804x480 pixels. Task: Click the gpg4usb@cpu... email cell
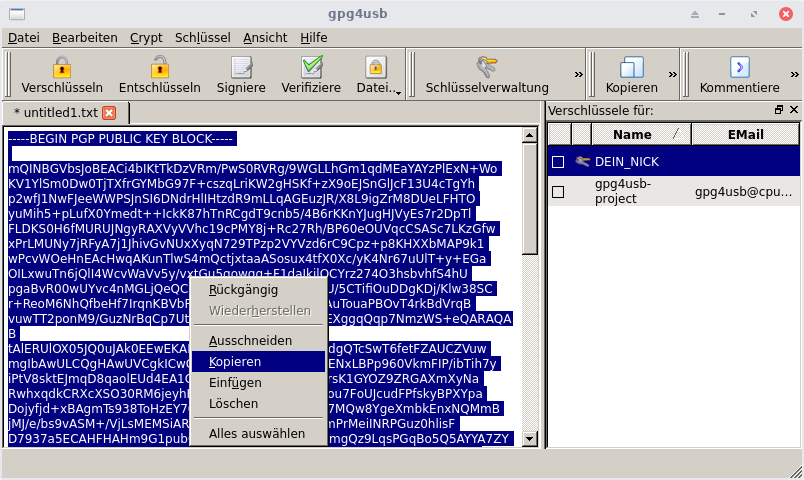coord(743,192)
